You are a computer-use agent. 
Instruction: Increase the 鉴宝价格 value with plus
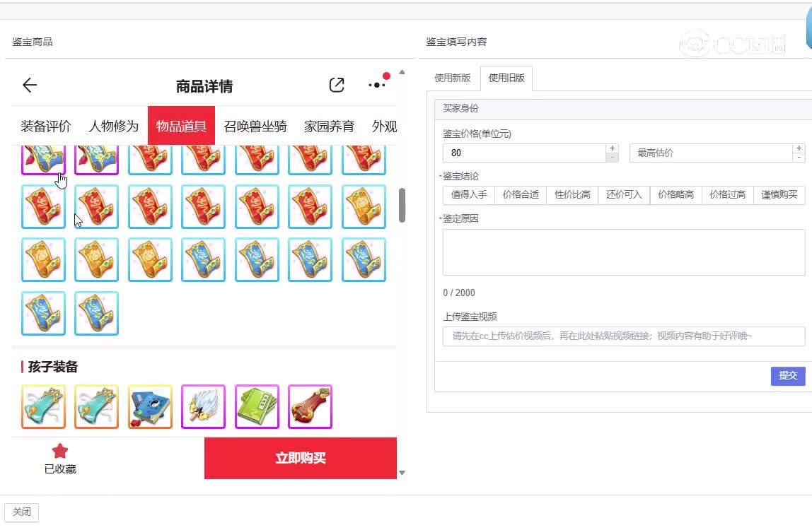[612, 148]
